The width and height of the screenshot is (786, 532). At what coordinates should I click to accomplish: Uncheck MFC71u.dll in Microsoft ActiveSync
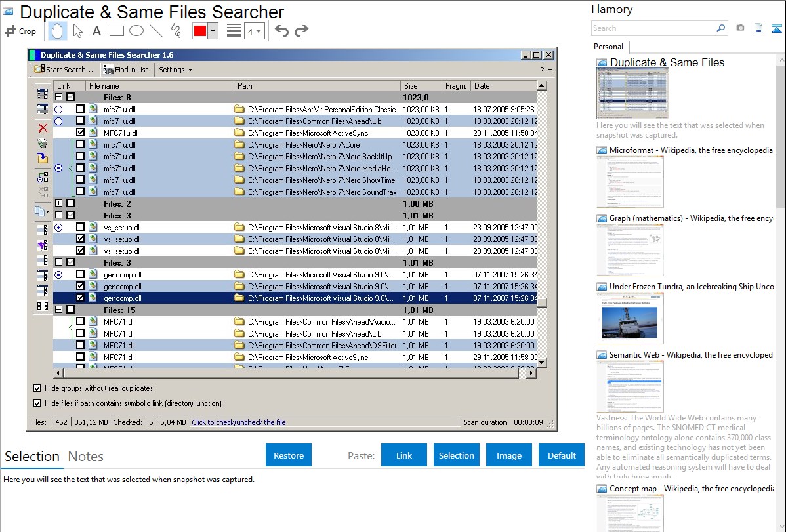click(80, 133)
